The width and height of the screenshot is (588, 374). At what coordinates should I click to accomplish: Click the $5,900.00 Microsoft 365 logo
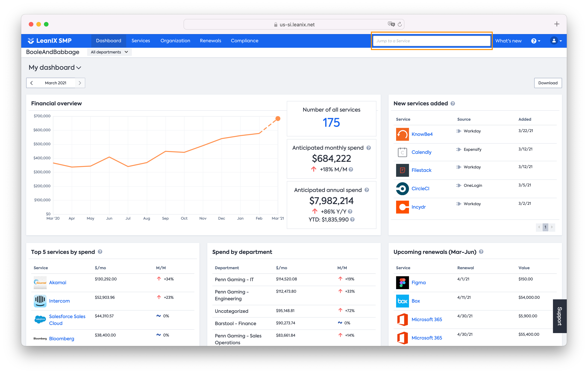(402, 319)
